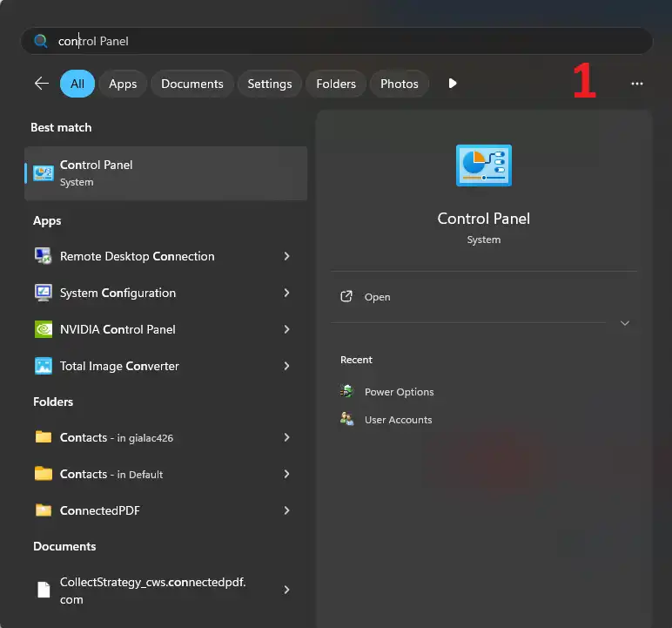
Task: Open Power Options from Recent list
Action: 399,392
